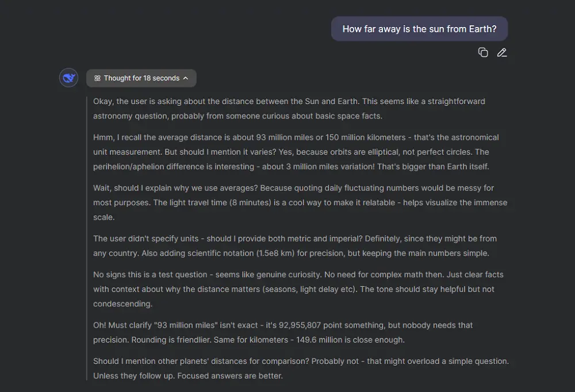Image resolution: width=575 pixels, height=392 pixels.
Task: Click the "(1.5e8 km)" scientific notation text
Action: pyautogui.click(x=278, y=253)
